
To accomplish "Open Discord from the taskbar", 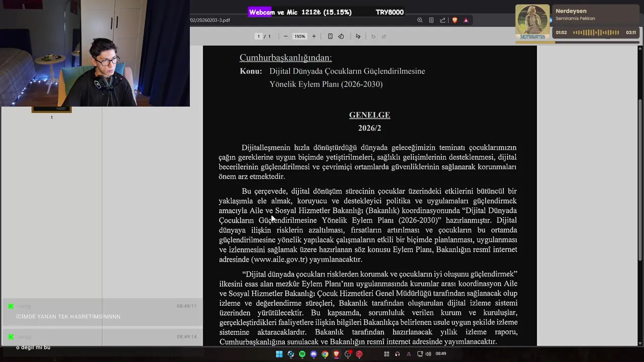I will pyautogui.click(x=314, y=354).
